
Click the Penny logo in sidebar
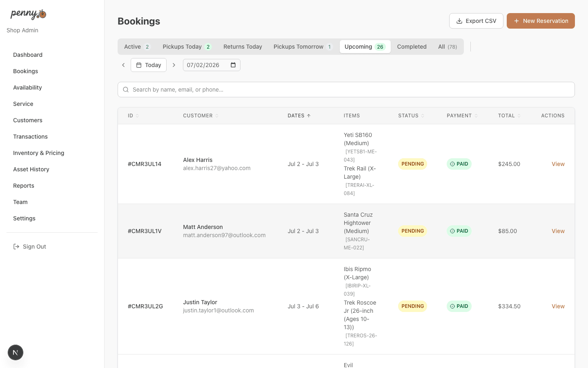(28, 14)
